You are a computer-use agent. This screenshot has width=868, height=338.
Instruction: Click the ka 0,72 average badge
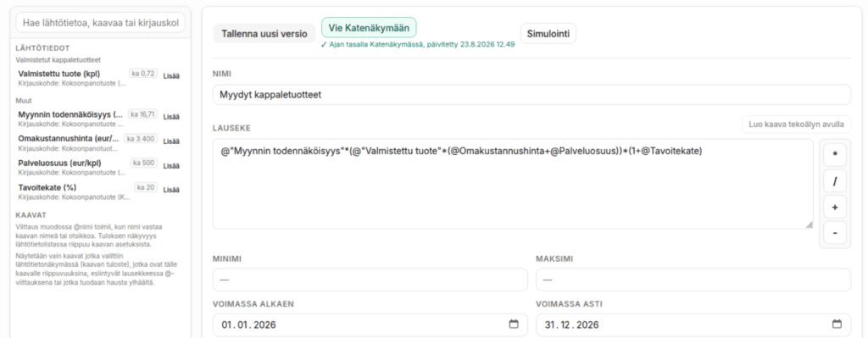143,73
